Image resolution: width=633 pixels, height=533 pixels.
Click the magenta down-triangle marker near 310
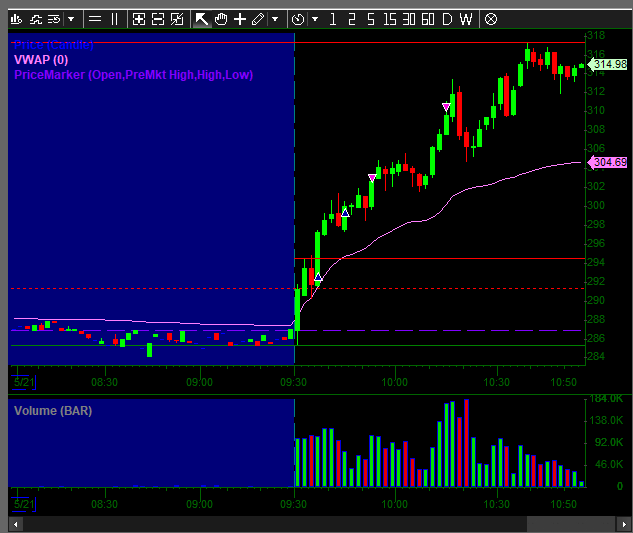tap(446, 107)
